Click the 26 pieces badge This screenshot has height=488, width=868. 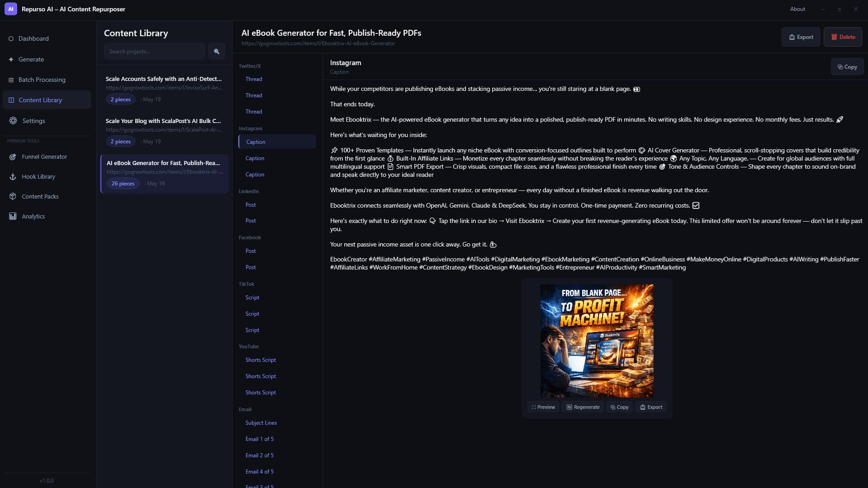123,184
